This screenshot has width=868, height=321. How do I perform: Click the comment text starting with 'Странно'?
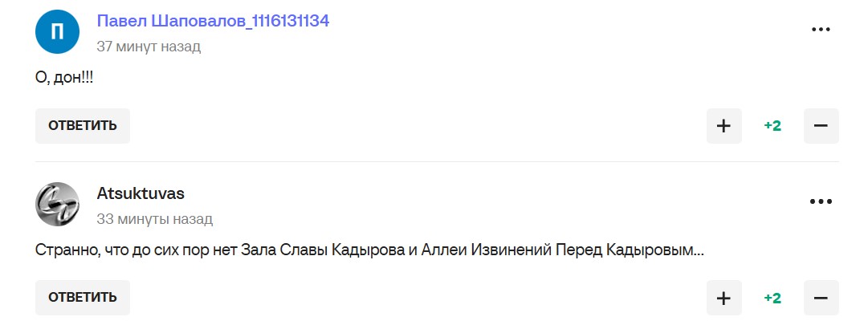click(369, 250)
